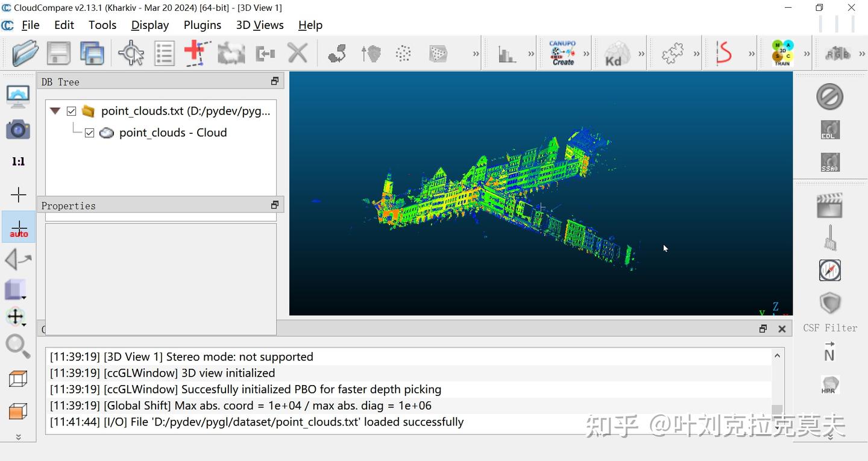Delete the selected entity with the X tool
868x461 pixels.
(297, 52)
